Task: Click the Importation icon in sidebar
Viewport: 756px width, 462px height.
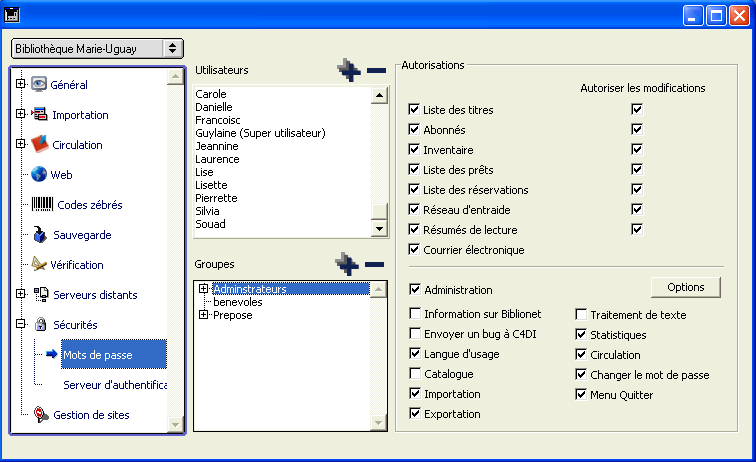Action: 40,115
